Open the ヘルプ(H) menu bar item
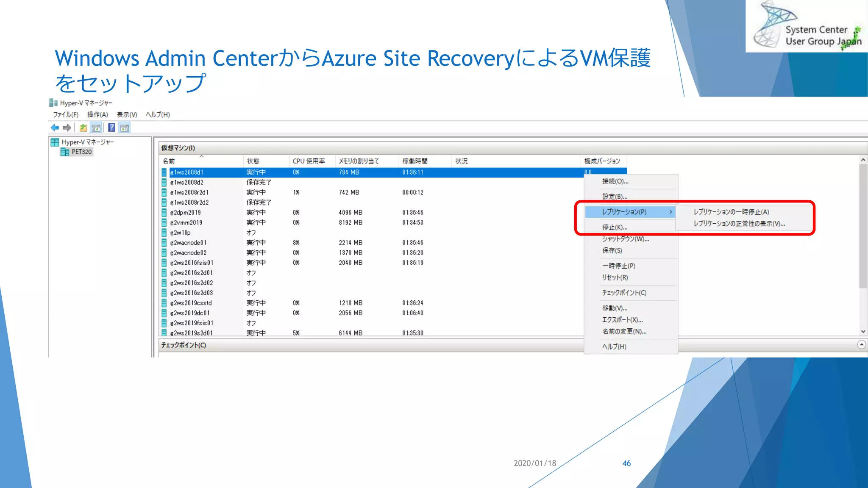Image resolution: width=868 pixels, height=488 pixels. pos(158,114)
